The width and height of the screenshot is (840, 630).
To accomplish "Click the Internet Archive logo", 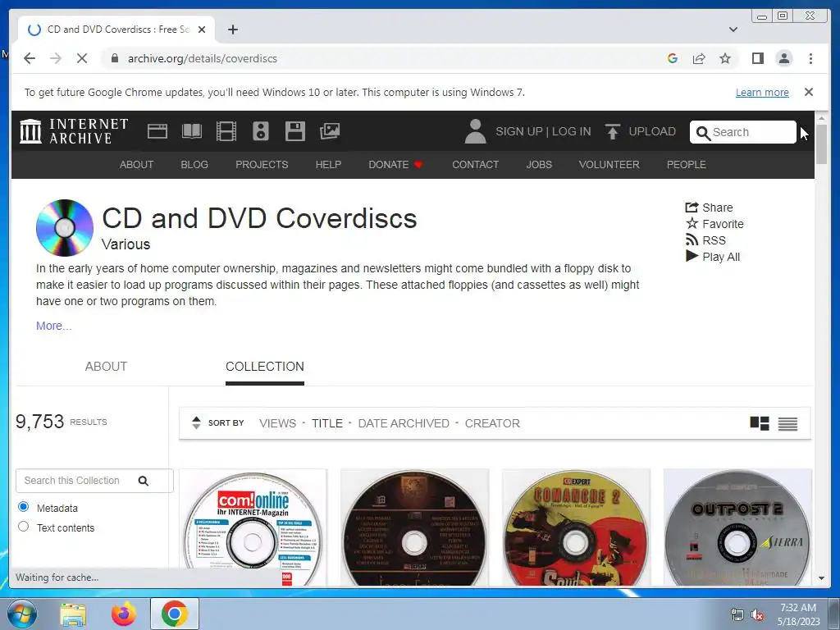I will (74, 131).
